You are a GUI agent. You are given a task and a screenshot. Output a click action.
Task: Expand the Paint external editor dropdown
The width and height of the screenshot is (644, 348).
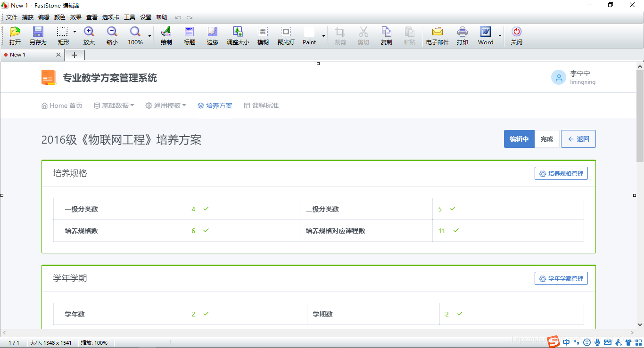point(323,36)
